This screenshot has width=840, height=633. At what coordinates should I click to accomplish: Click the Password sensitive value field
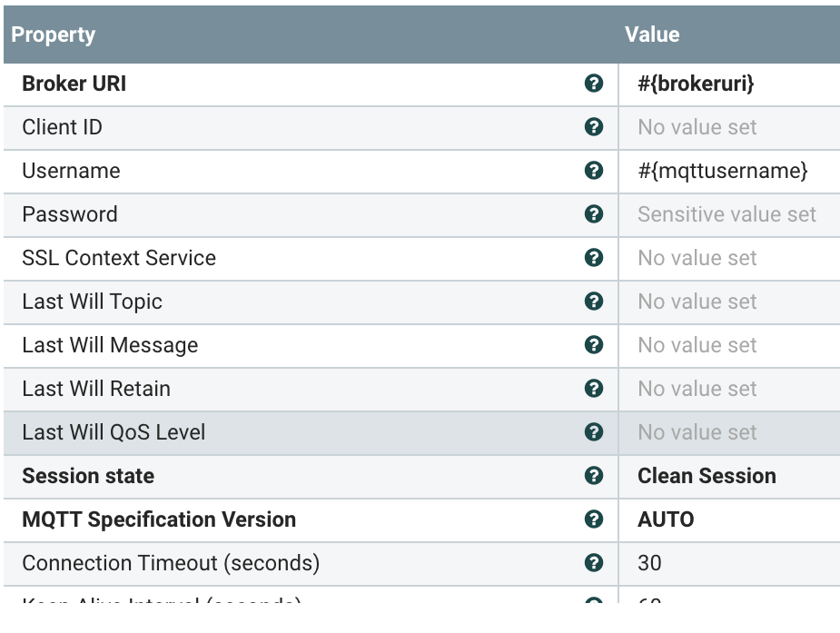(x=726, y=214)
